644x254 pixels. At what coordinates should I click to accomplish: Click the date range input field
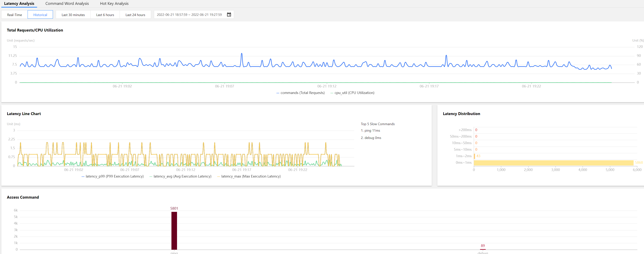(194, 15)
